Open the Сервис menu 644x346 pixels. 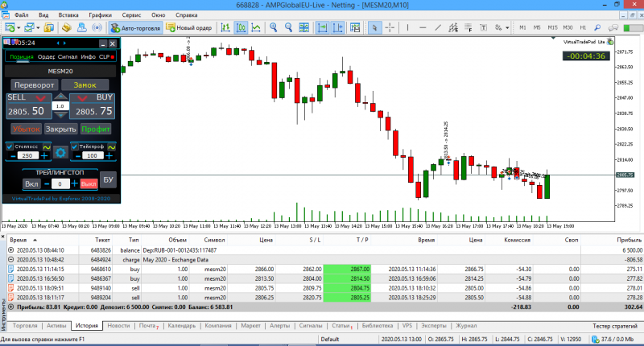coord(131,14)
